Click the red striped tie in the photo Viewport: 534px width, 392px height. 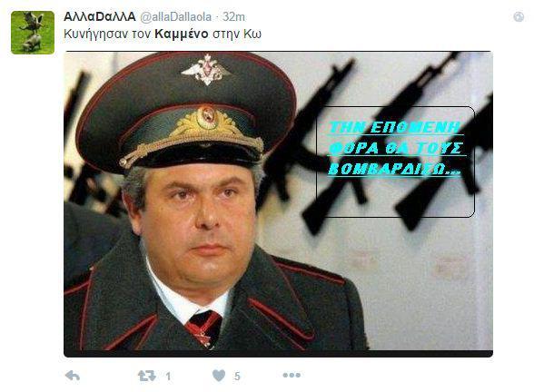coord(204,327)
